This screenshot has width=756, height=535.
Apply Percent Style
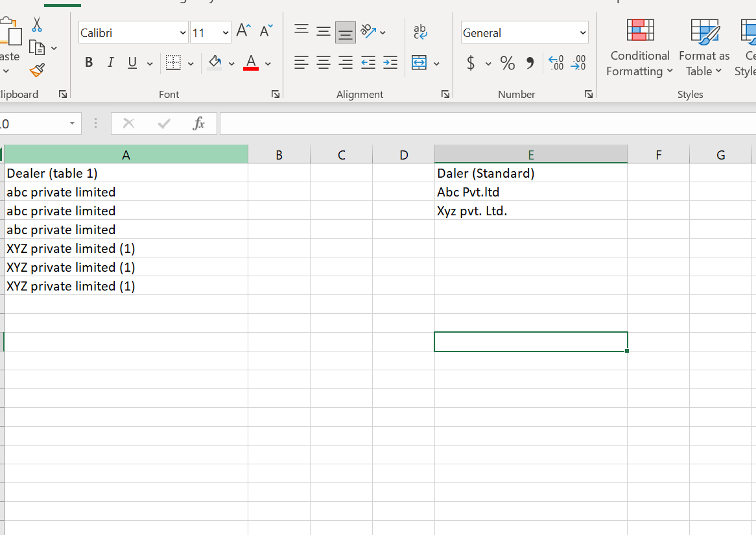coord(507,63)
